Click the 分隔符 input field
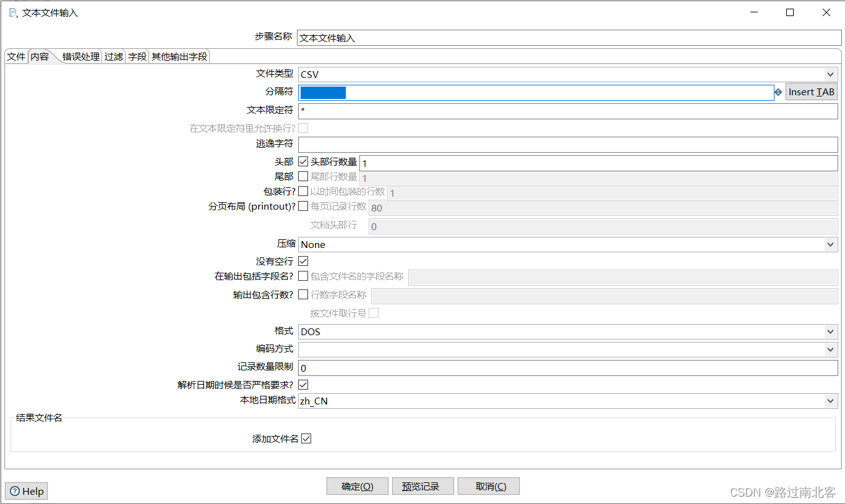This screenshot has width=845, height=504. click(x=536, y=93)
